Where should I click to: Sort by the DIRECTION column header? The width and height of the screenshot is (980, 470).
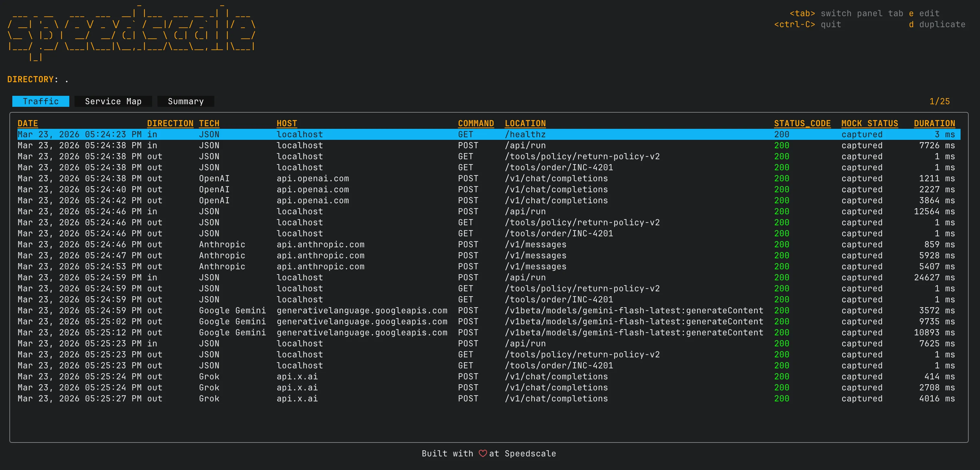tap(170, 123)
